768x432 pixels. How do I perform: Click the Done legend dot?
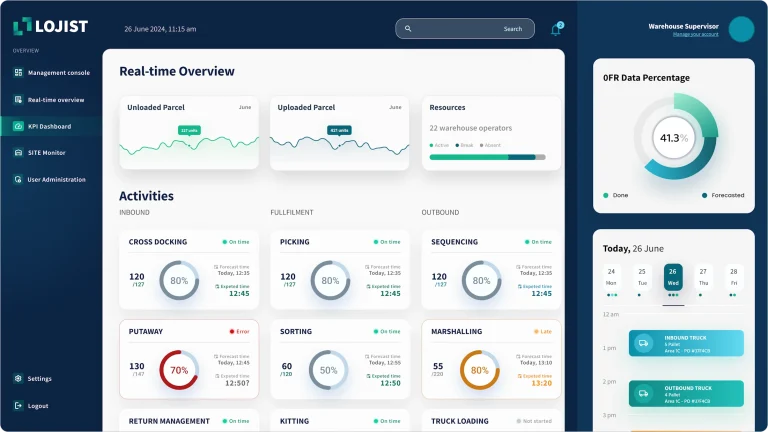point(606,195)
